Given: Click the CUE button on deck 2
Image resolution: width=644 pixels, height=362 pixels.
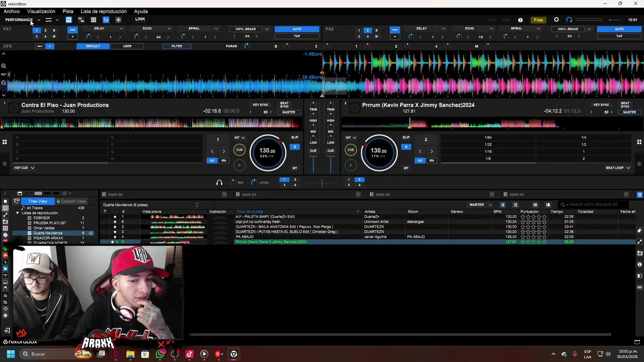Looking at the screenshot, I should 351,149.
